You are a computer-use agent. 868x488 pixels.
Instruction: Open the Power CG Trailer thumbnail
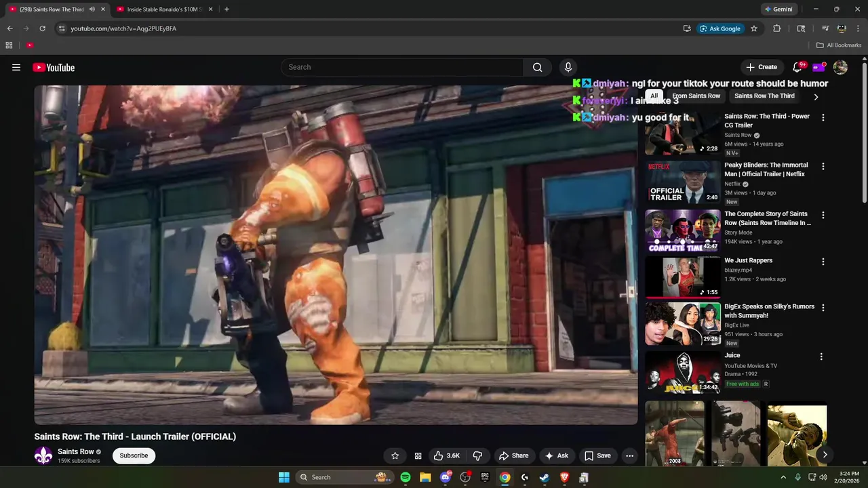point(683,134)
